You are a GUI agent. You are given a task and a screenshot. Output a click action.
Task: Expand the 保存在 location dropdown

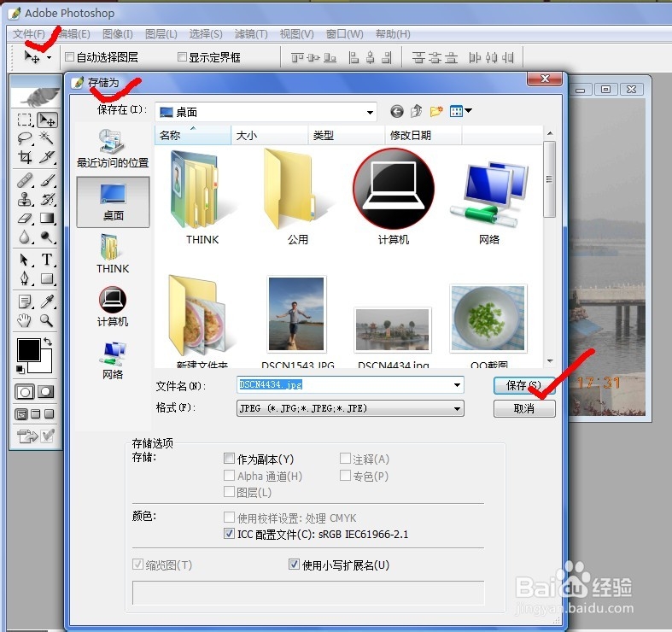(370, 113)
